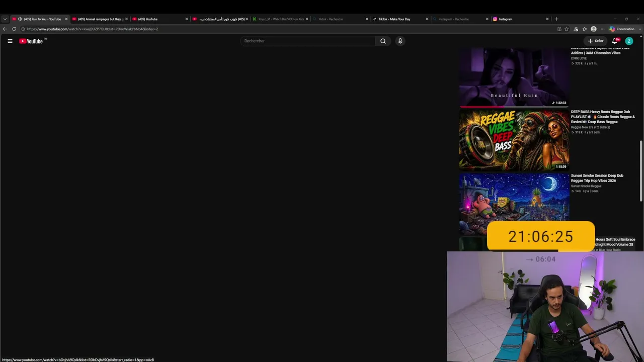Image resolution: width=644 pixels, height=362 pixels.
Task: Click the Créer button
Action: tap(596, 41)
